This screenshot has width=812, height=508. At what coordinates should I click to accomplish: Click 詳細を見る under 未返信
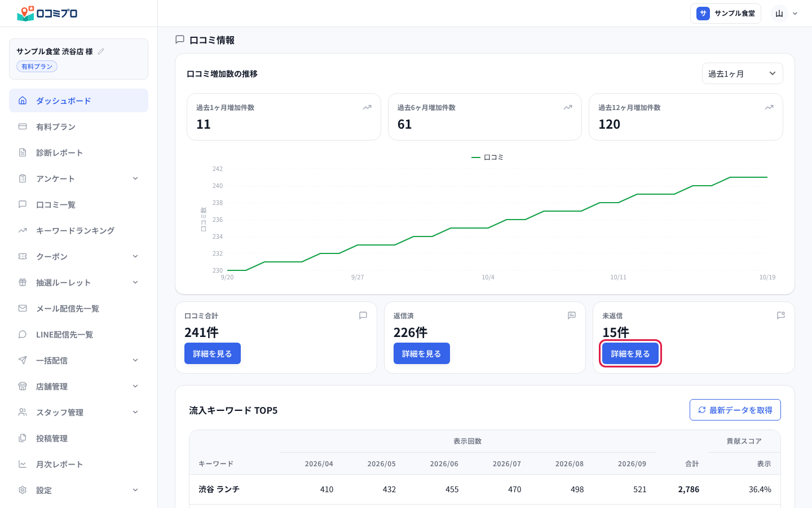630,353
